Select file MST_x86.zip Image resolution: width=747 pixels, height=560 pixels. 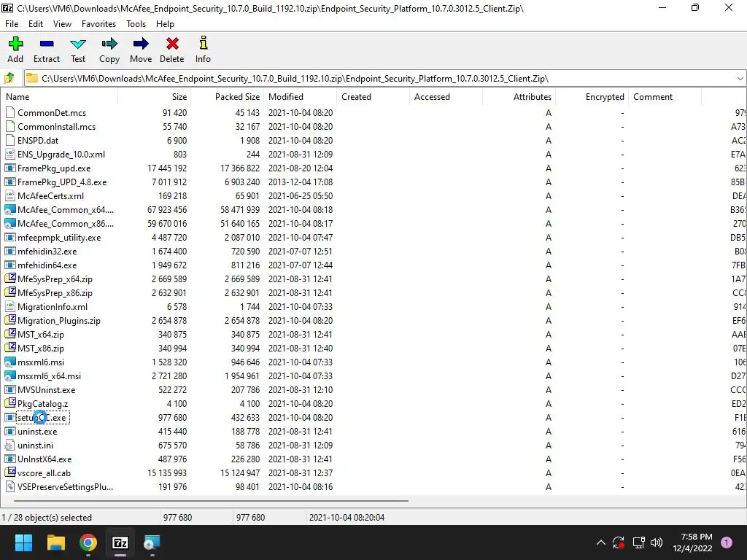point(41,348)
